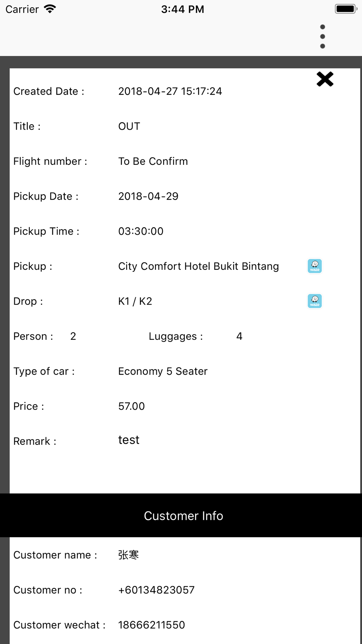Tap the customer phone number +60134823057

coord(156,590)
